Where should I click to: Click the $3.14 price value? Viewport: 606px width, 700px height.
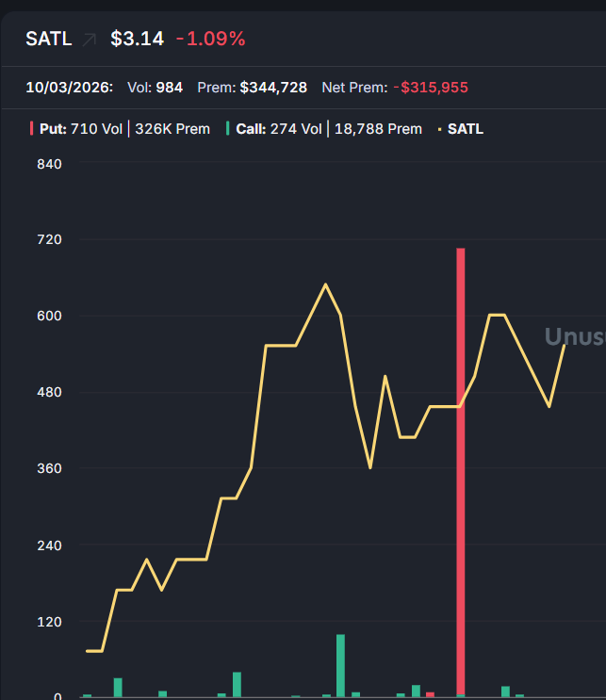tap(137, 39)
